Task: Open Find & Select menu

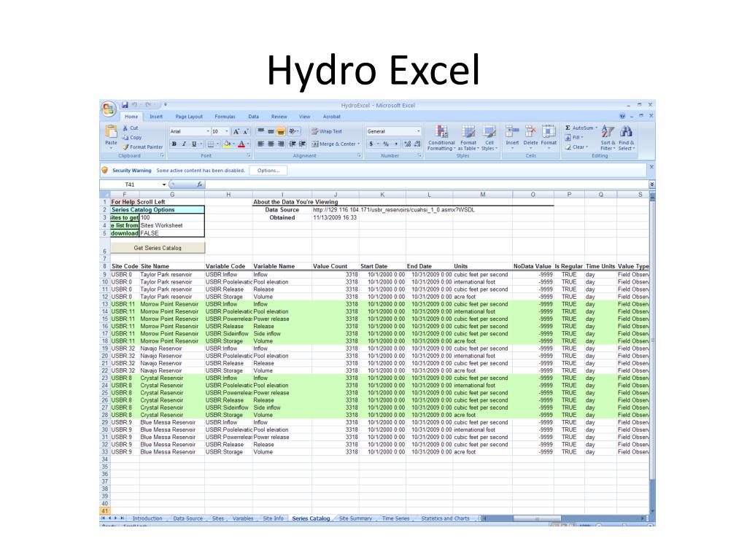Action: coord(627,138)
